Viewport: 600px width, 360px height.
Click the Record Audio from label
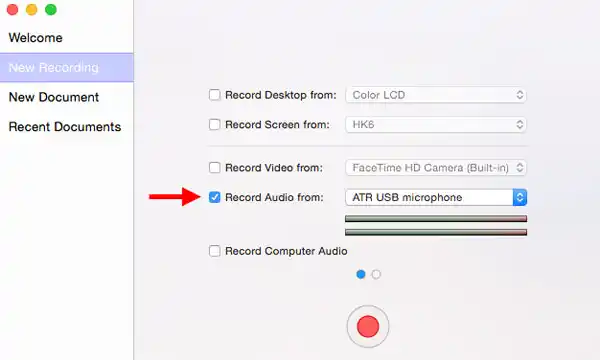[x=274, y=197]
